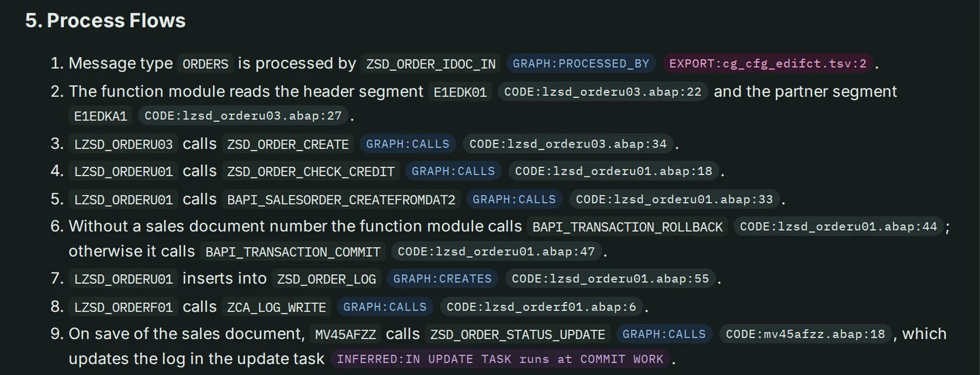Click the '5. Process Flows' heading
The image size is (980, 375).
coord(105,20)
